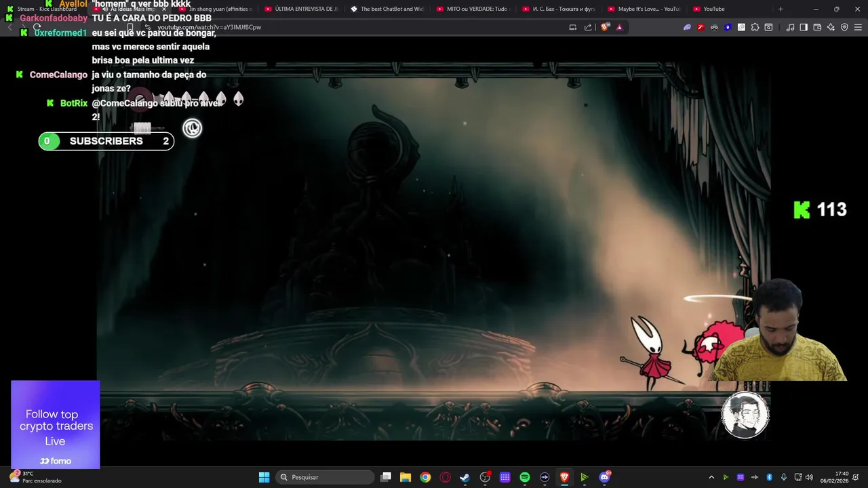This screenshot has height=488, width=868.
Task: Open Spotify from the taskbar
Action: 525,477
